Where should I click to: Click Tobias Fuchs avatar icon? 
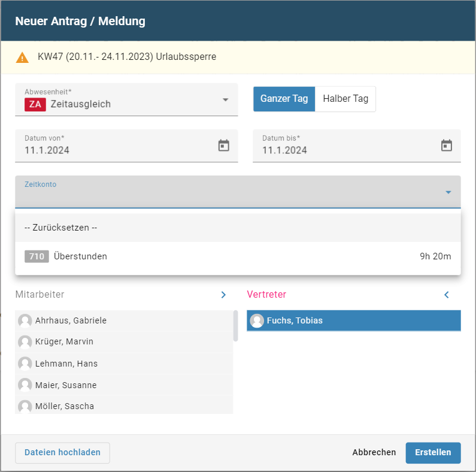pos(257,320)
